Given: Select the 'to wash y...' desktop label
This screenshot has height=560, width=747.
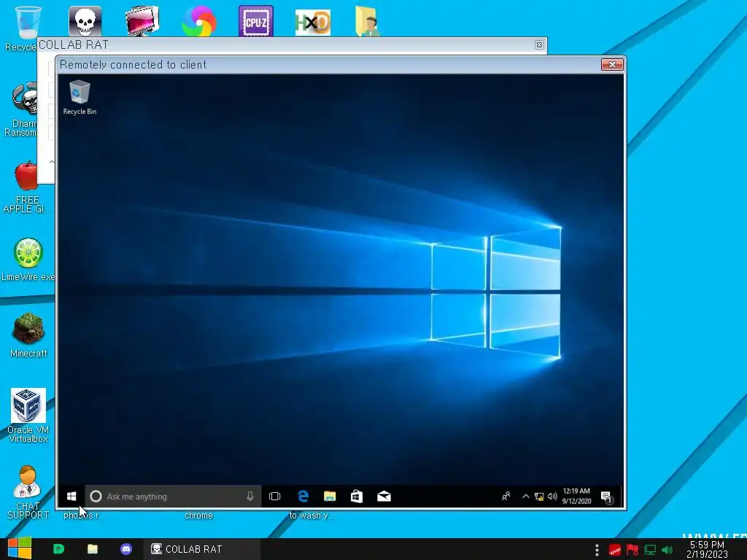Looking at the screenshot, I should (x=312, y=516).
